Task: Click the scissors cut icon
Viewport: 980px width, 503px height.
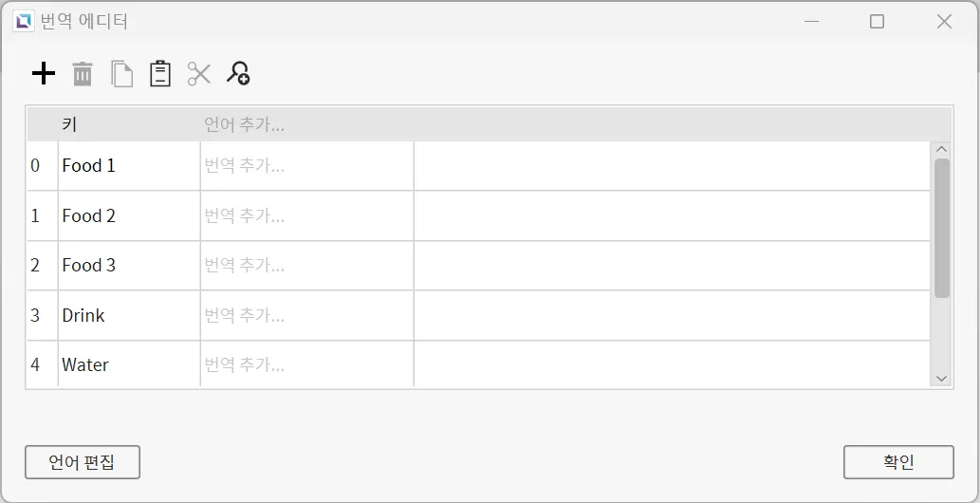Action: [x=199, y=73]
